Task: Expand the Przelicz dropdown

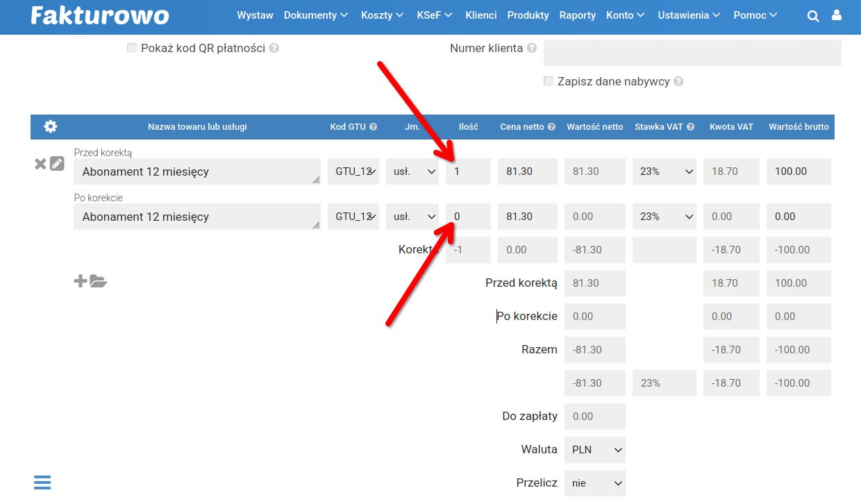Action: click(x=594, y=483)
